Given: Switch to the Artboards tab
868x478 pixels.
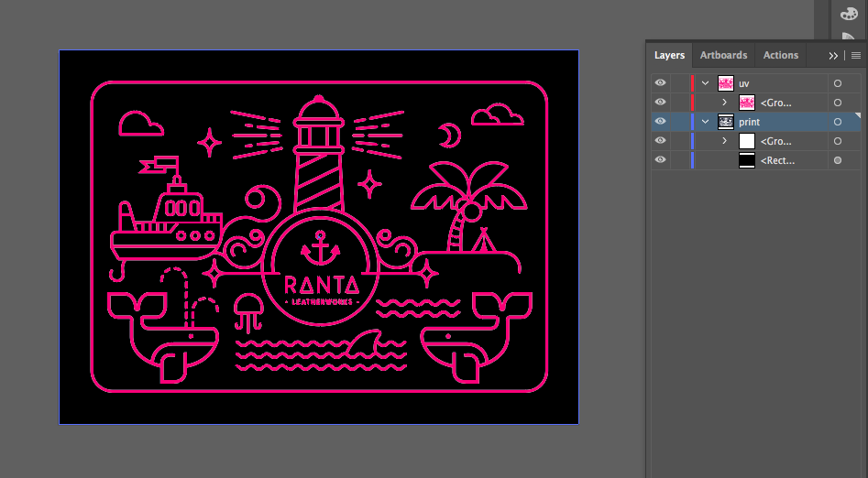Looking at the screenshot, I should [x=723, y=55].
